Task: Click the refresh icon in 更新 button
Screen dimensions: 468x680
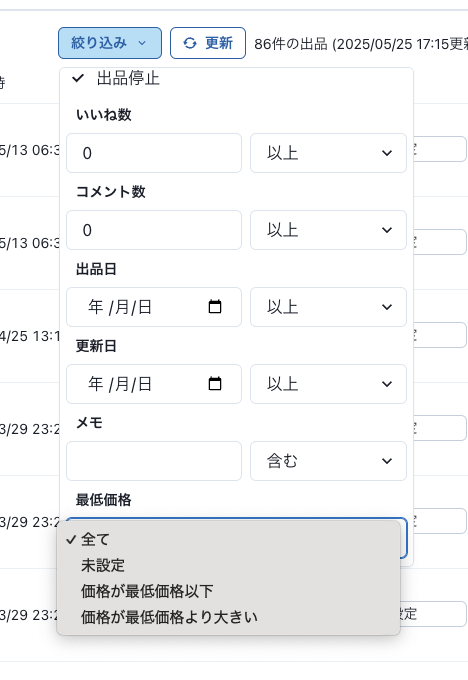Action: [190, 43]
